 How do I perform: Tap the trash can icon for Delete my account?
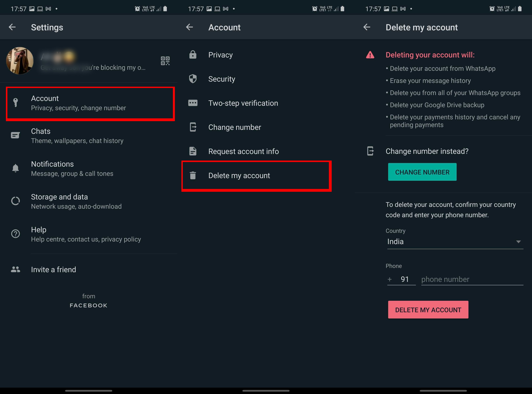193,175
